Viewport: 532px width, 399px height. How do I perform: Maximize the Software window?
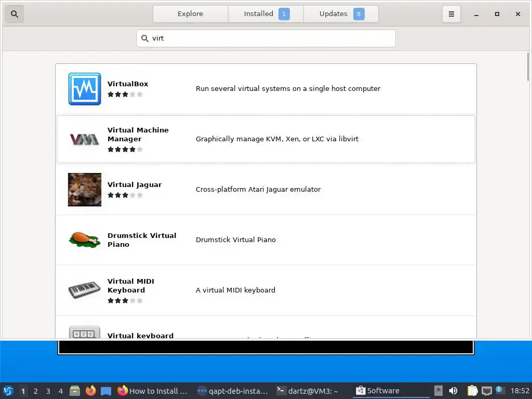coord(497,14)
